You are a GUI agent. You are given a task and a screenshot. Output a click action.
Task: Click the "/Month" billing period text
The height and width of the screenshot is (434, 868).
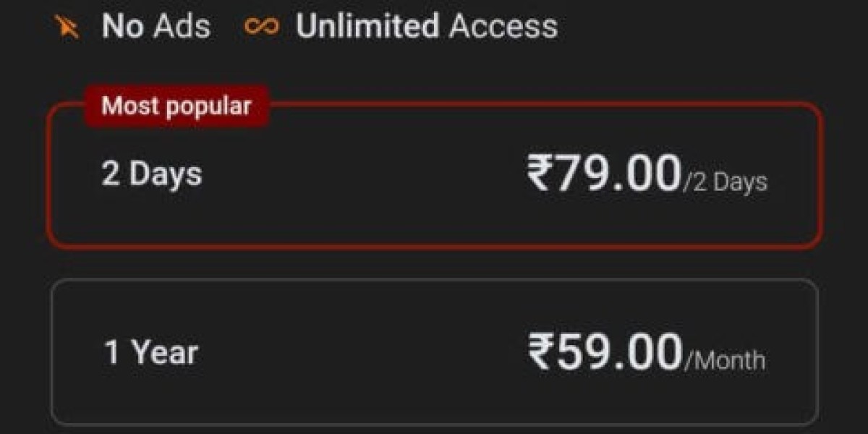tap(724, 359)
